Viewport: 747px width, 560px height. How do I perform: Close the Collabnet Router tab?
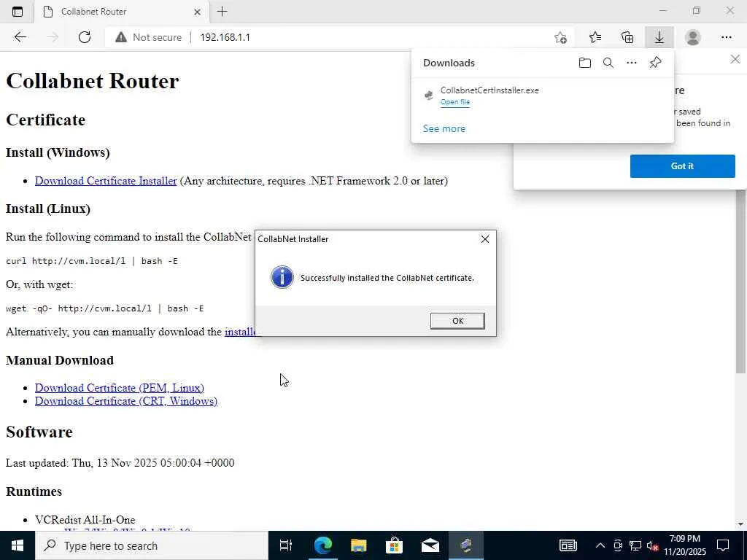pyautogui.click(x=197, y=12)
